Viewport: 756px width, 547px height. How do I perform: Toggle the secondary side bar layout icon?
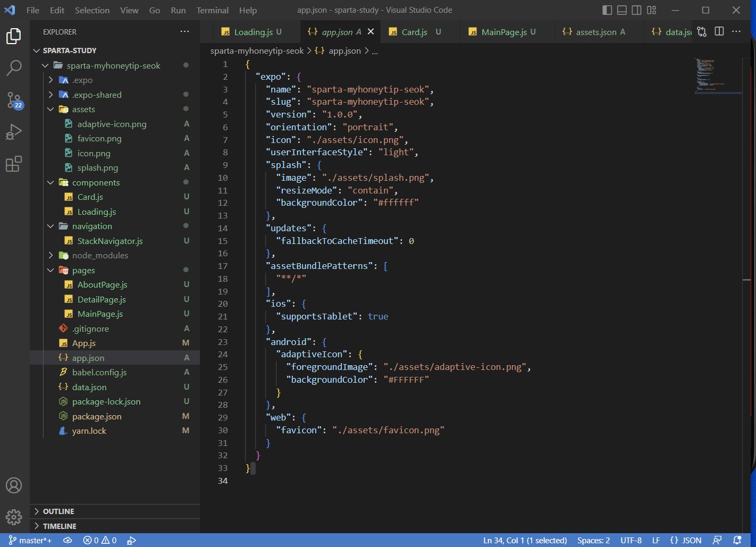(636, 10)
